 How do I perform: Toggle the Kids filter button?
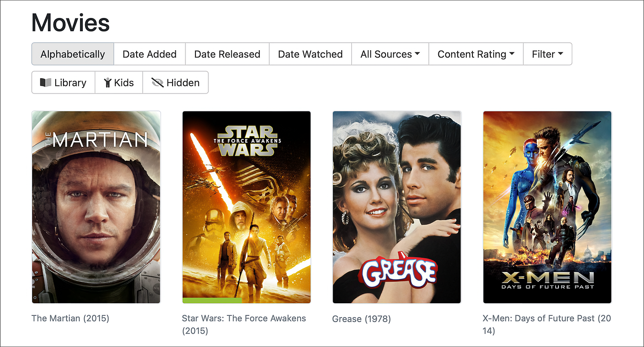tap(119, 82)
